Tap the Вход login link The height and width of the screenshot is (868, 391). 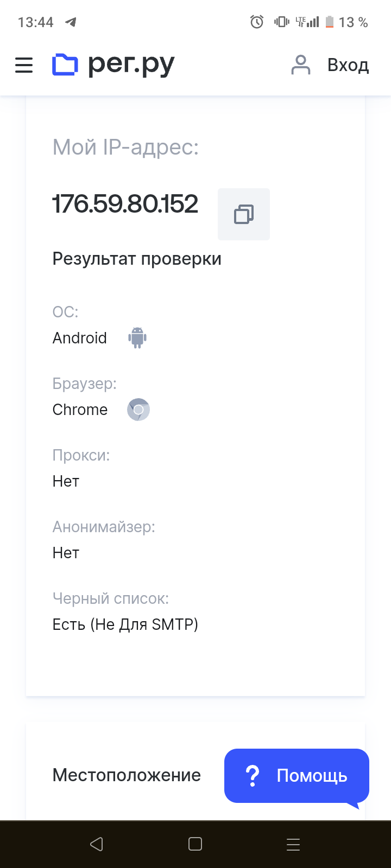pyautogui.click(x=348, y=65)
